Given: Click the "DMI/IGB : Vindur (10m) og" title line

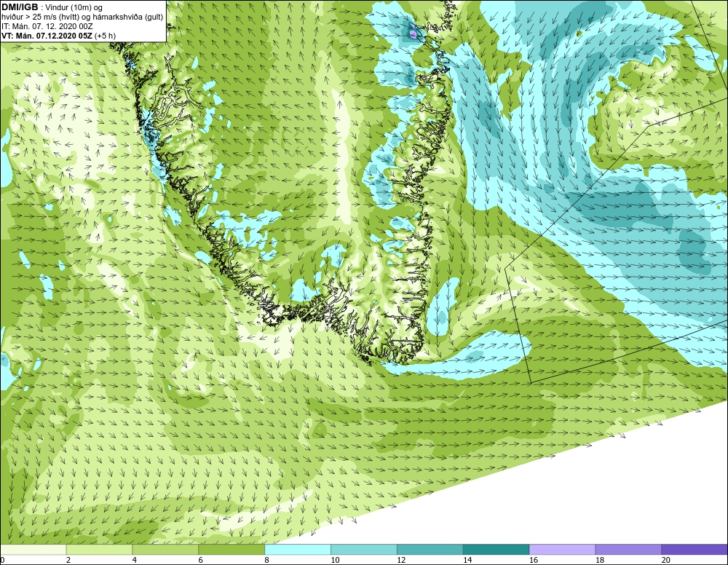Looking at the screenshot, I should 52,7.
